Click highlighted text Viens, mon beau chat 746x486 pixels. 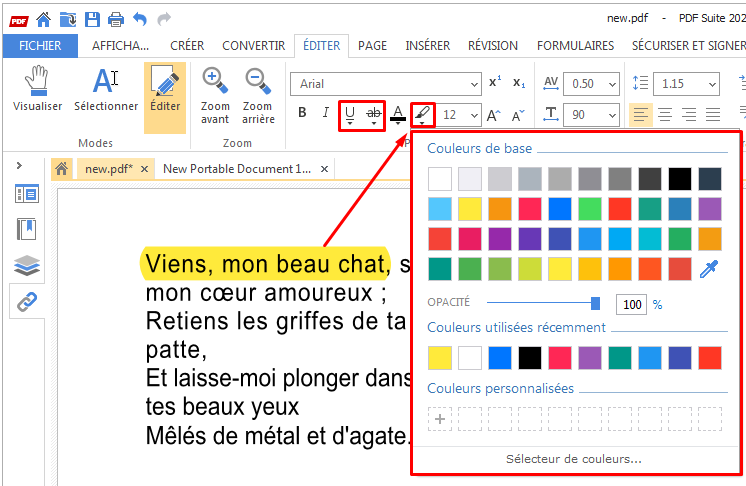point(265,264)
